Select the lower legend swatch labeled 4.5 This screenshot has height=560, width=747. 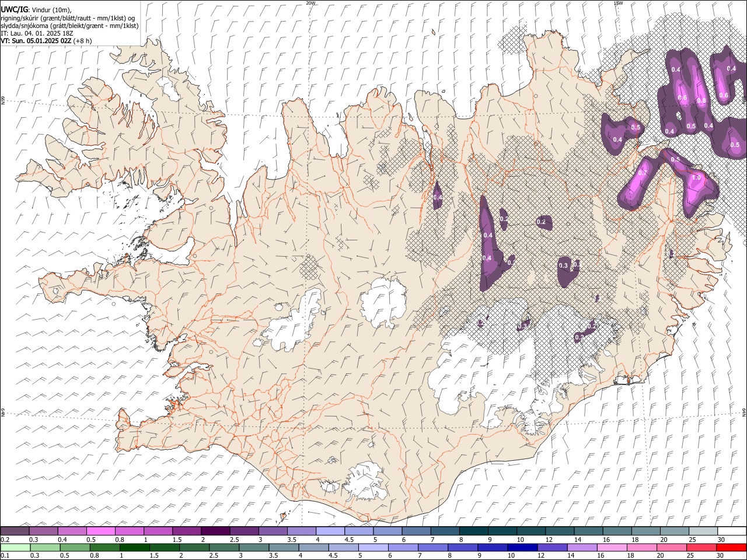343,547
